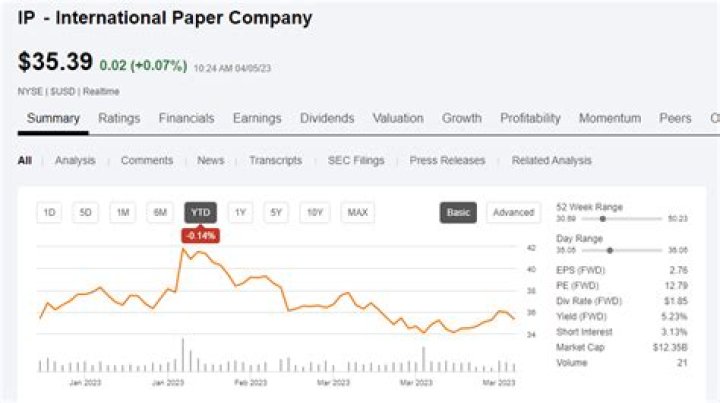Select Basic chart mode
Screen dimensions: 720x403
click(459, 212)
